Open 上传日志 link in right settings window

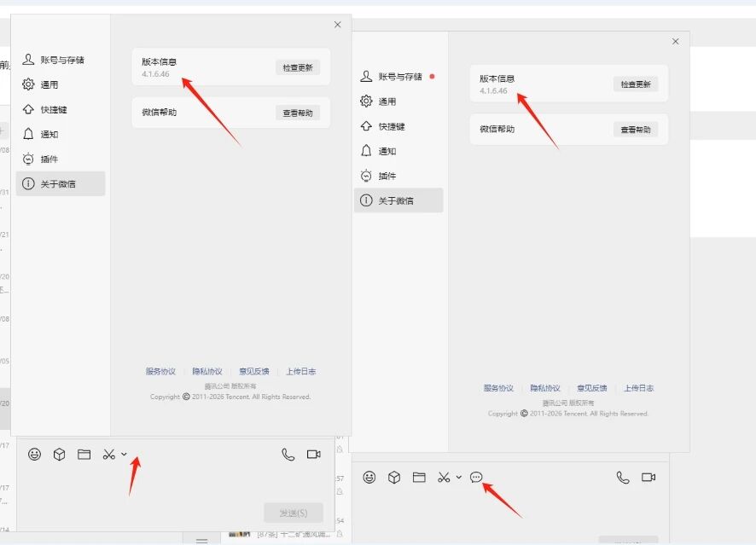point(639,388)
